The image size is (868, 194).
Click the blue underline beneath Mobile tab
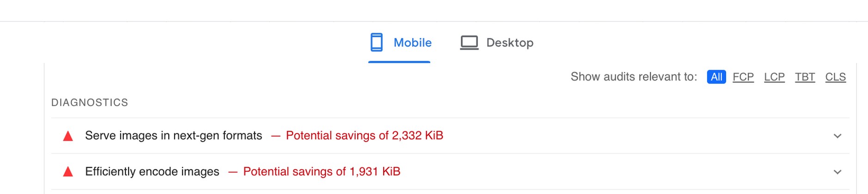tap(399, 62)
